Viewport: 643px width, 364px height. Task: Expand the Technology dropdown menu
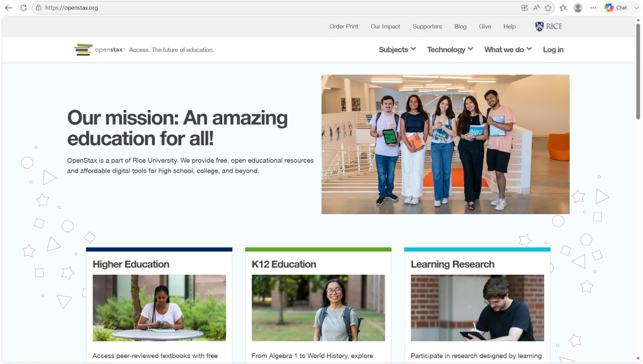pyautogui.click(x=450, y=49)
